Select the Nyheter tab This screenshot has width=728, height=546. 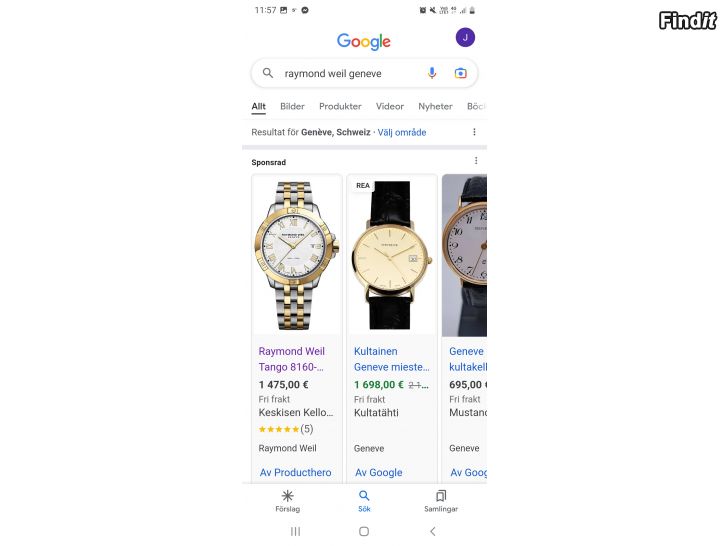[x=435, y=106]
